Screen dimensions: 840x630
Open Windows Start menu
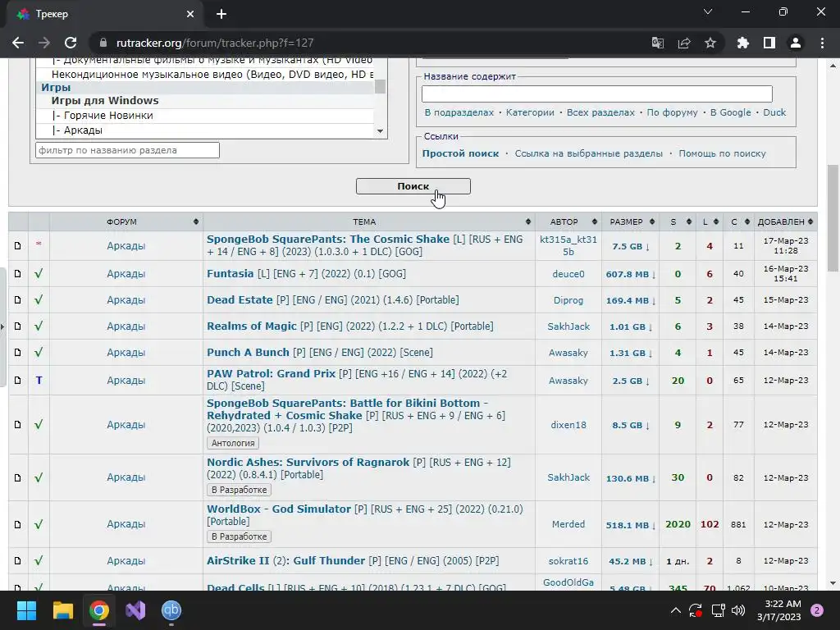tap(26, 610)
